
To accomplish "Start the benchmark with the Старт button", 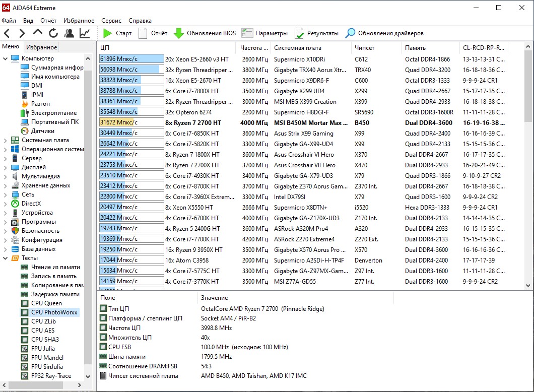I will [x=117, y=33].
